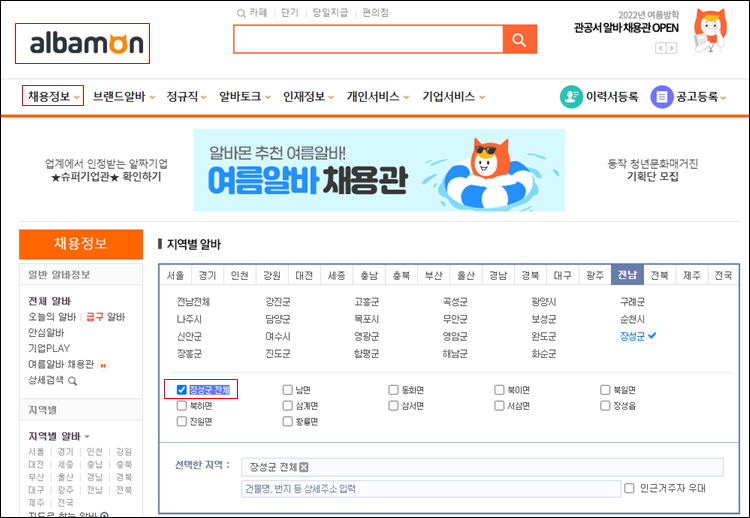Viewport: 750px width, 518px height.
Task: Check the 삼서면 checkbox
Action: [393, 406]
